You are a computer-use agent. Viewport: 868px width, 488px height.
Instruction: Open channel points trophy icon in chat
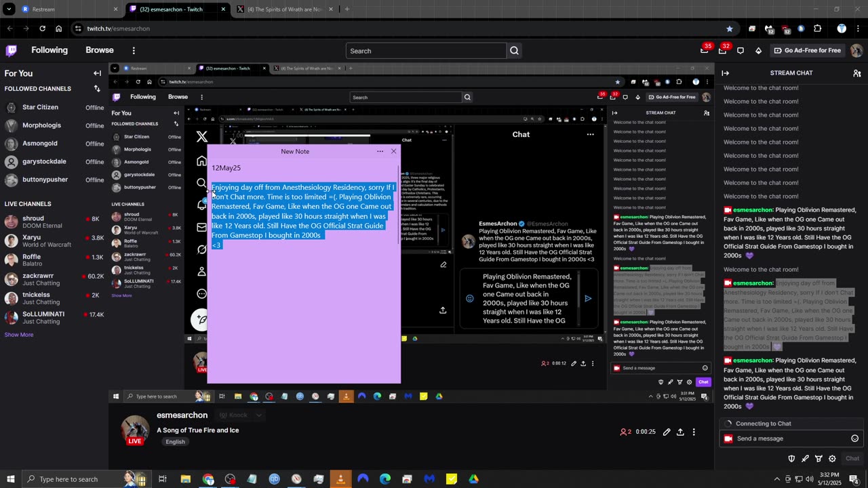tap(818, 459)
